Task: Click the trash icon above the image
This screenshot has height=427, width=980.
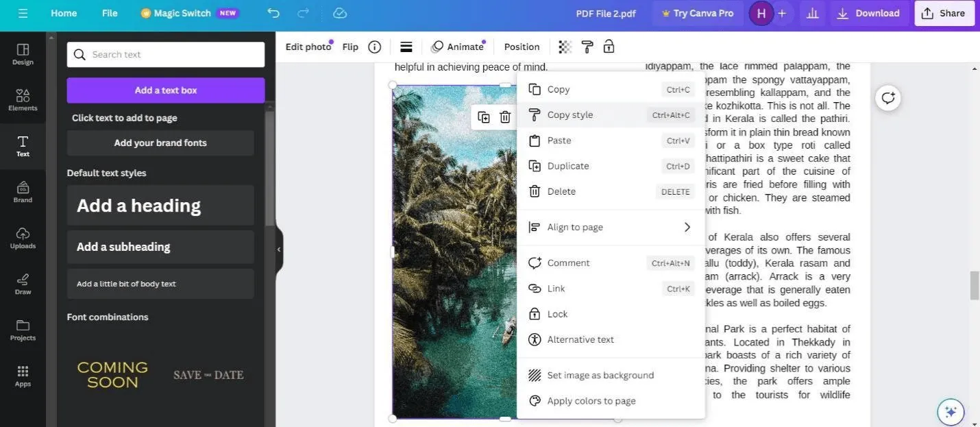Action: (x=506, y=116)
